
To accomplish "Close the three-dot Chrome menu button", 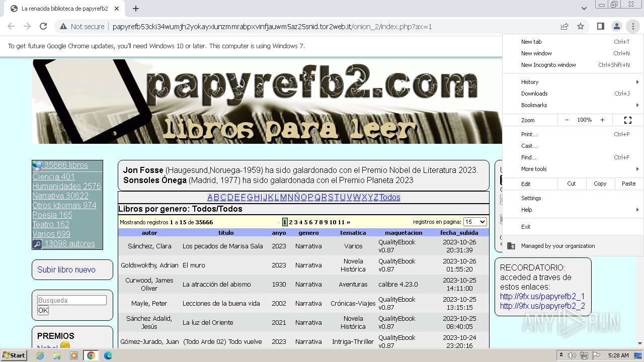I will pyautogui.click(x=633, y=27).
